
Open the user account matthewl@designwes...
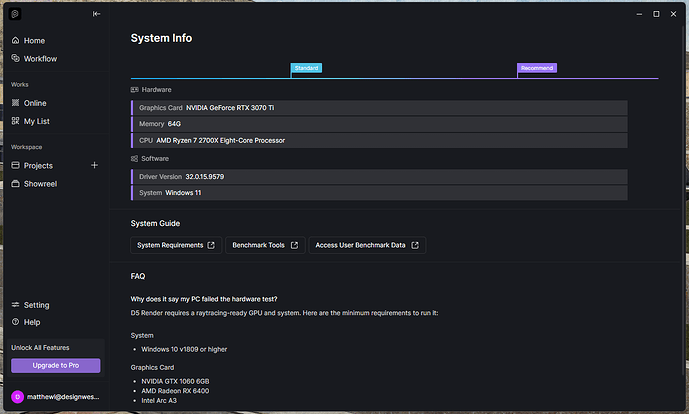coord(63,397)
